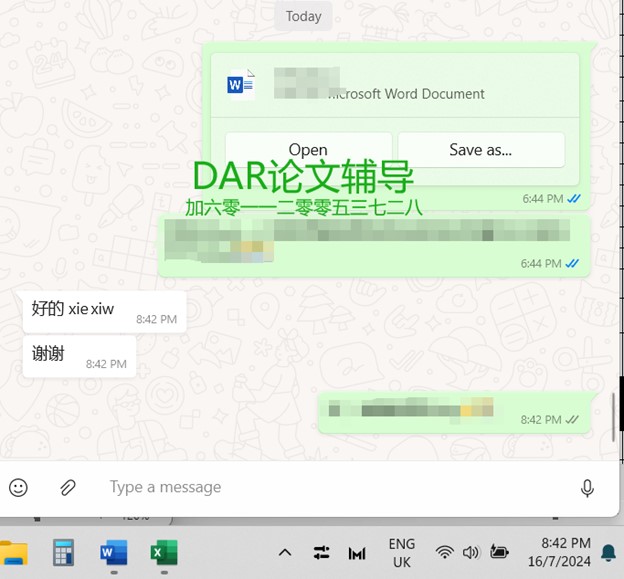The width and height of the screenshot is (624, 579).
Task: Start voice message with microphone icon
Action: point(587,488)
